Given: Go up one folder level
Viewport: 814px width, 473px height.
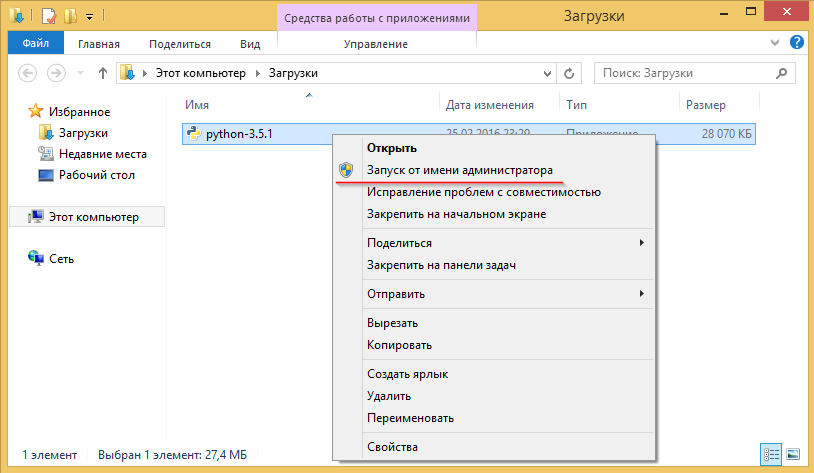Looking at the screenshot, I should 103,73.
